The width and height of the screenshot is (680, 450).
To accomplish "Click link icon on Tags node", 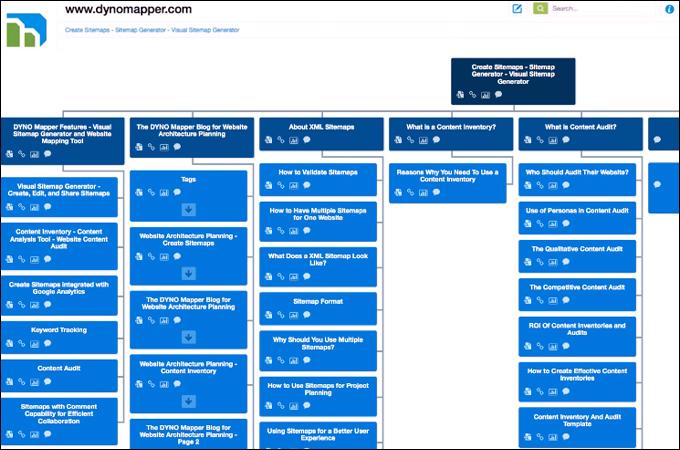I will click(151, 192).
